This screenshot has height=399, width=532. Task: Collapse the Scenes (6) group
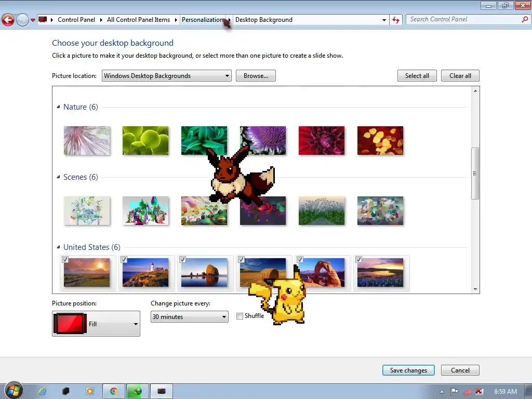(58, 177)
